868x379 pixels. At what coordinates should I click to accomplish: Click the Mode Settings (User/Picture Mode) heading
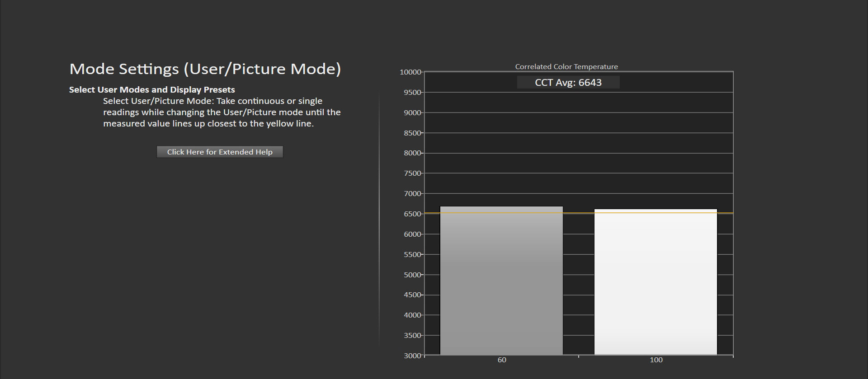(x=205, y=69)
